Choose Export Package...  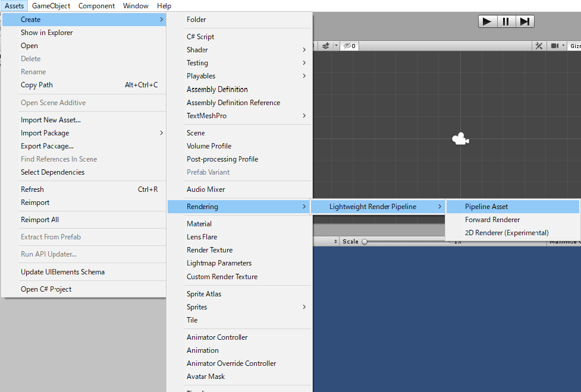(84, 146)
